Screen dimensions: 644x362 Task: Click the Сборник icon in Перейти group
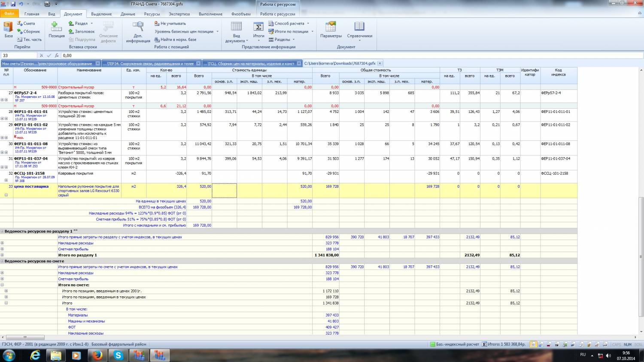[x=20, y=31]
